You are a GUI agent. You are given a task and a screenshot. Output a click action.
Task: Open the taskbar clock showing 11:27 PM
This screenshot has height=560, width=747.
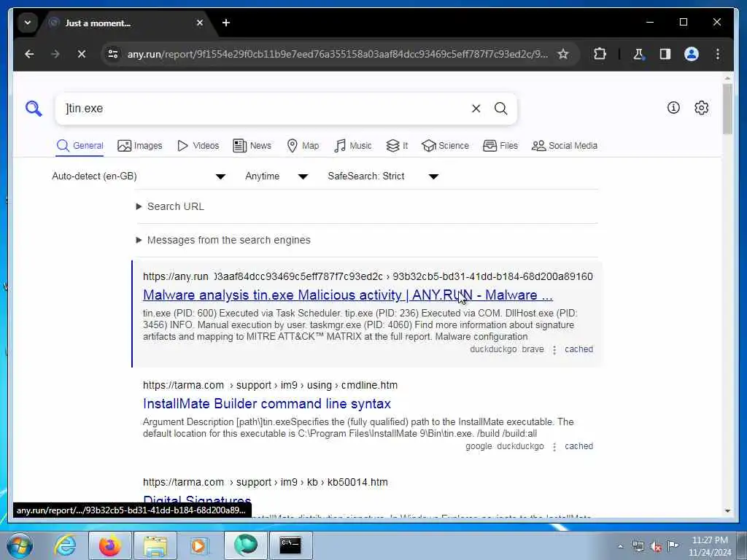pyautogui.click(x=710, y=546)
